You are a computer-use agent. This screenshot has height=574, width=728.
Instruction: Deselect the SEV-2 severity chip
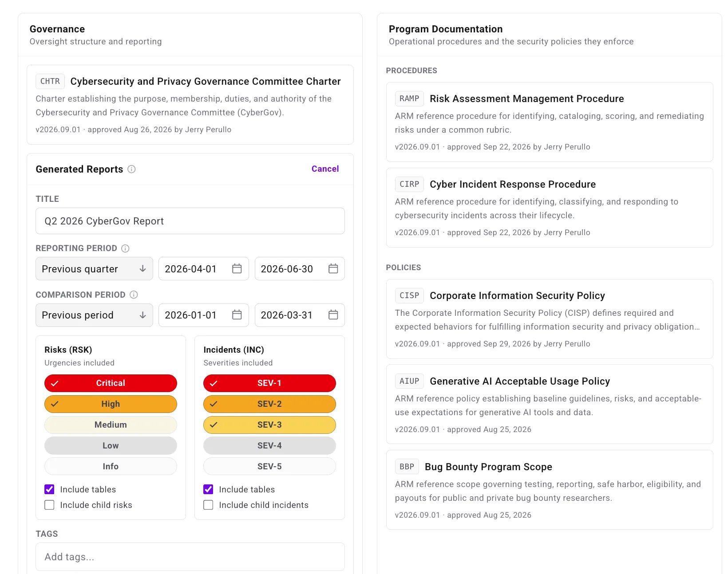[x=269, y=404]
